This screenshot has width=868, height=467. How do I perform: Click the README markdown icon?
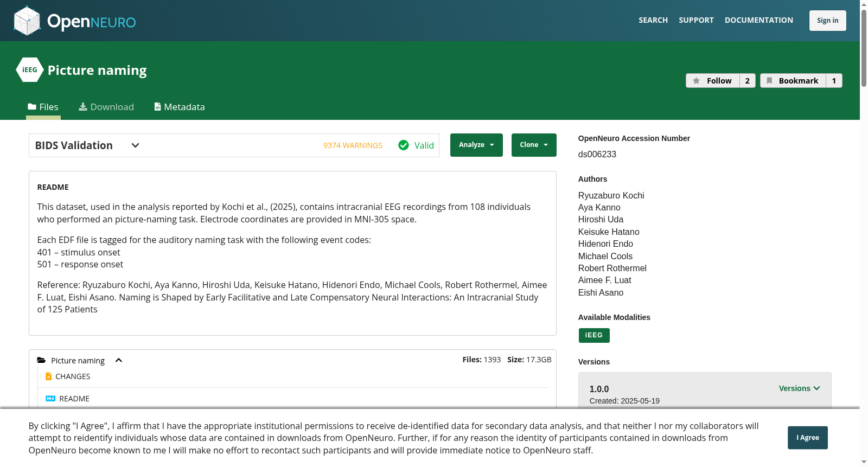click(x=50, y=399)
